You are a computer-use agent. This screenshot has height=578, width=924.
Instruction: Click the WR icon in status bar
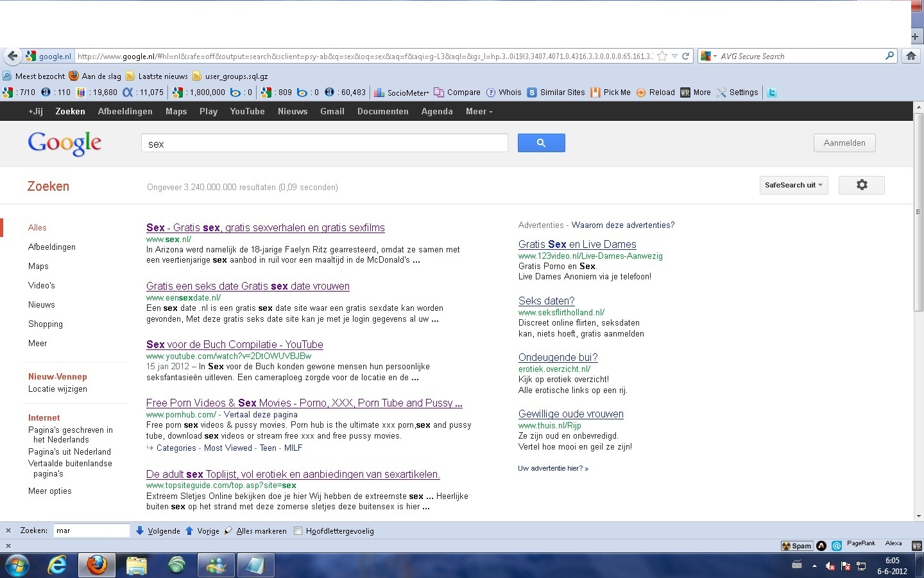point(916,546)
